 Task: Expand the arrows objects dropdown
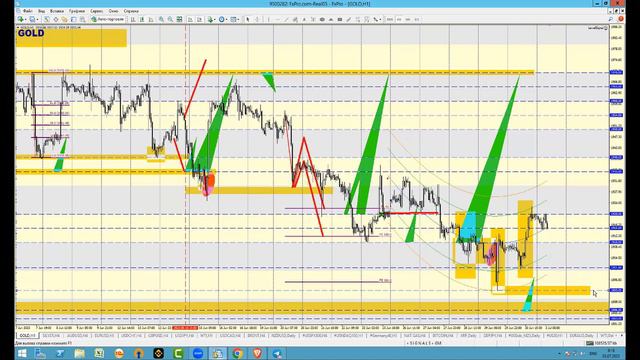pos(380,19)
